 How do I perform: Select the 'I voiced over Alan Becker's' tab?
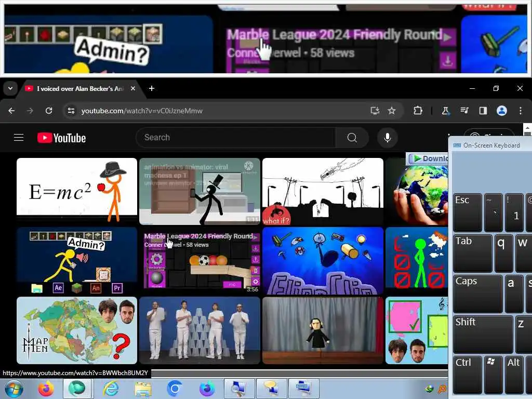[79, 88]
